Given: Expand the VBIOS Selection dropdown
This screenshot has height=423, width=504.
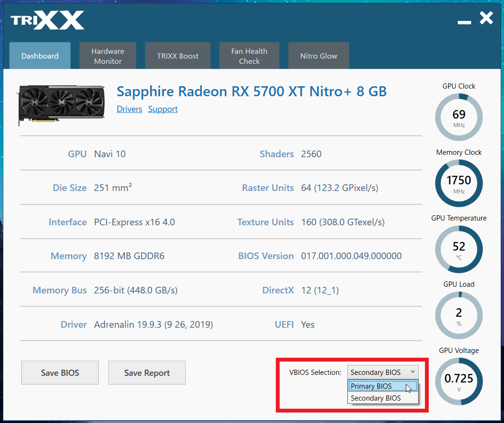Looking at the screenshot, I should click(x=383, y=372).
